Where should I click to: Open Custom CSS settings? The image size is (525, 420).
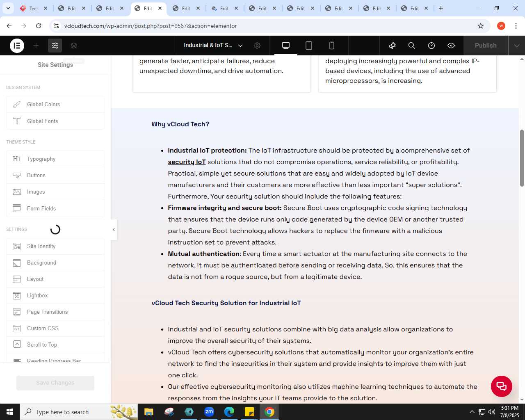click(x=55, y=328)
